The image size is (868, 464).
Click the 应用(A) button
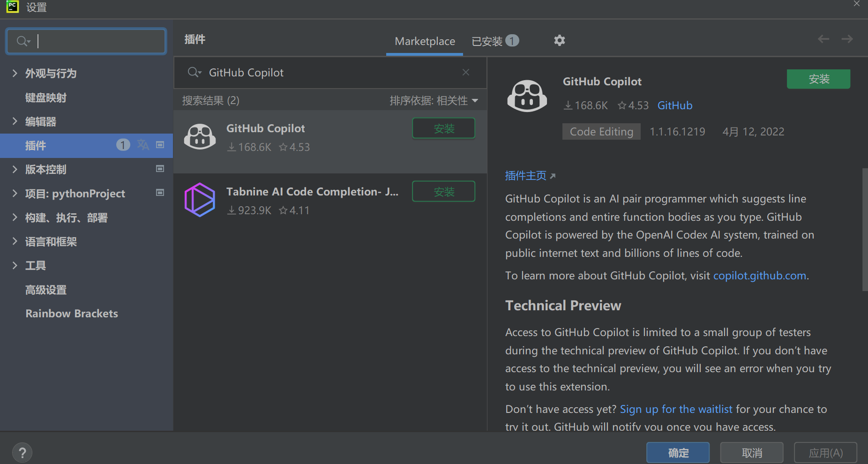[x=825, y=453]
